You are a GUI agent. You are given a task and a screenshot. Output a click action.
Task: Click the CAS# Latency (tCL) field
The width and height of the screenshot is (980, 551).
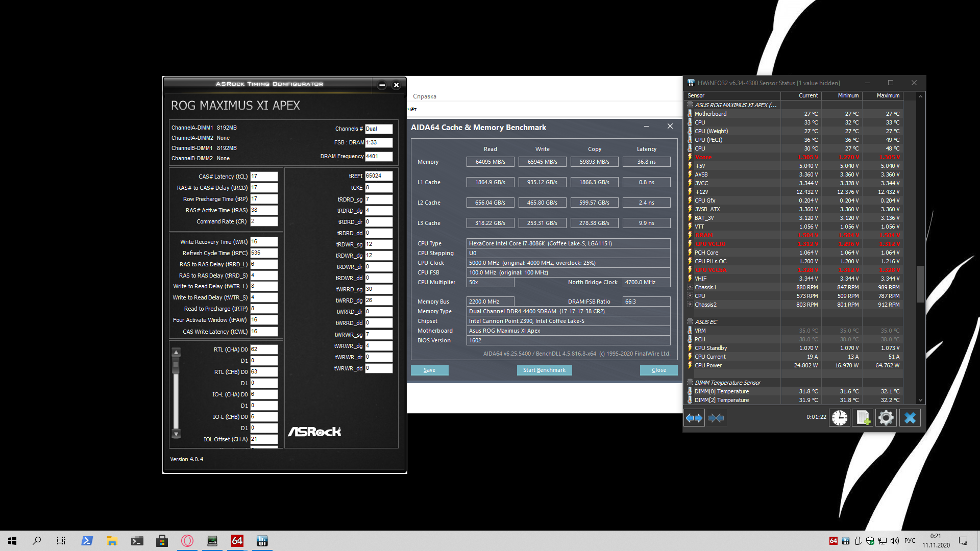pyautogui.click(x=263, y=177)
